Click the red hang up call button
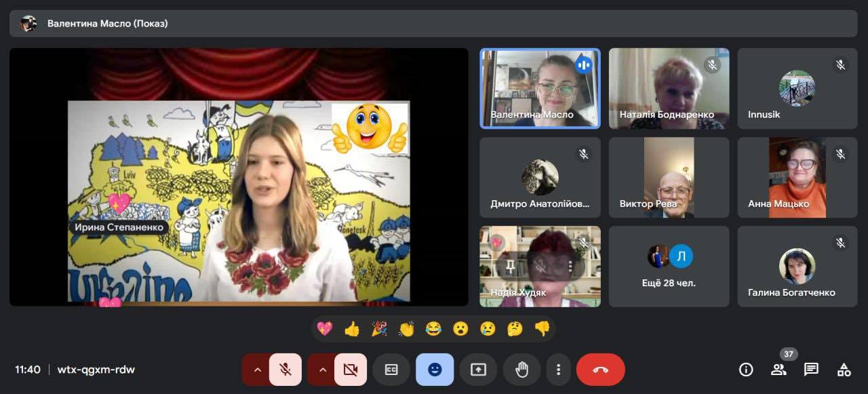Viewport: 868px width, 394px height. pos(600,370)
